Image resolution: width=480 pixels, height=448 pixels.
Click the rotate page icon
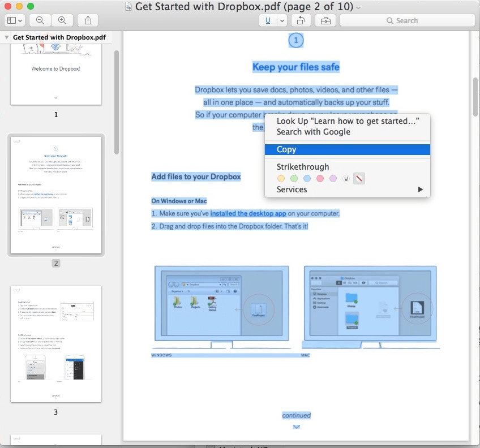point(301,20)
